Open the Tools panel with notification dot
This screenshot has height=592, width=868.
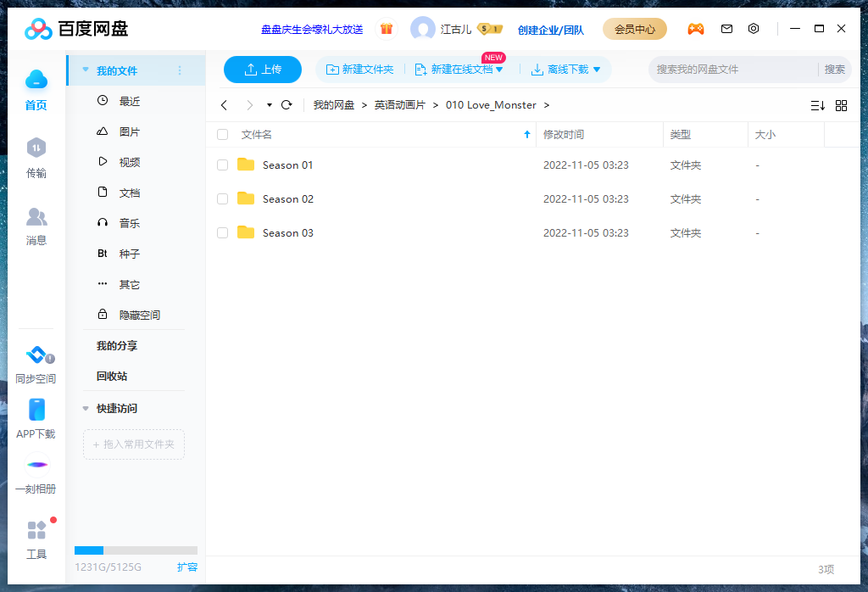[x=36, y=538]
